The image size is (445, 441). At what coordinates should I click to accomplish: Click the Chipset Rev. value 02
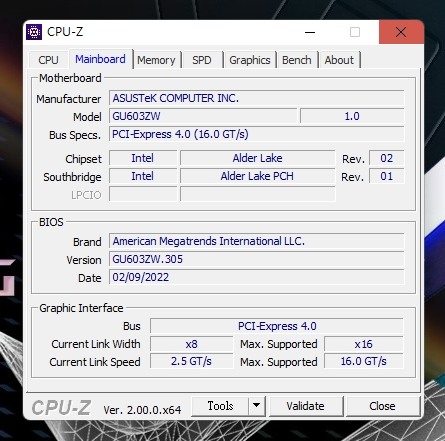click(387, 158)
